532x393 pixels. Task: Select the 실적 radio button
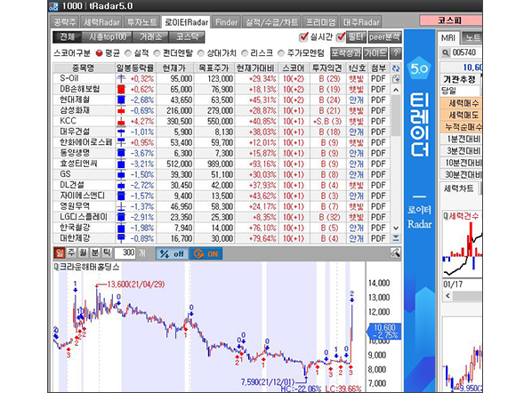click(x=128, y=53)
